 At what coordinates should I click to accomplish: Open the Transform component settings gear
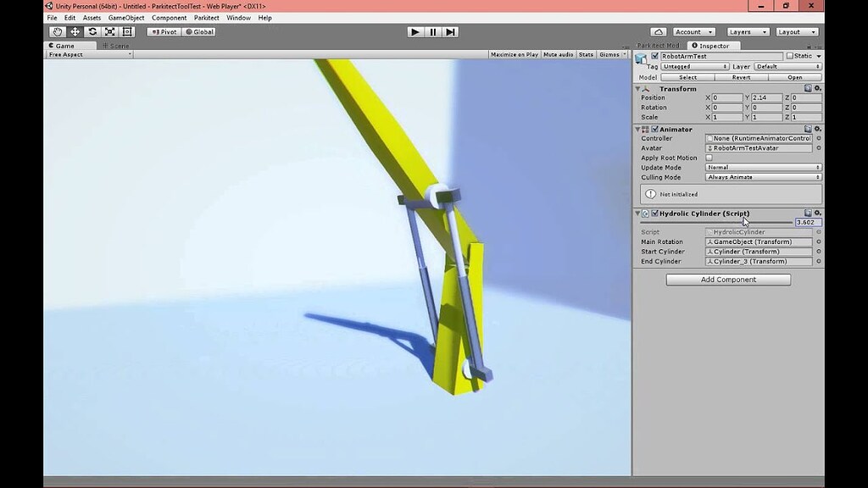tap(816, 88)
